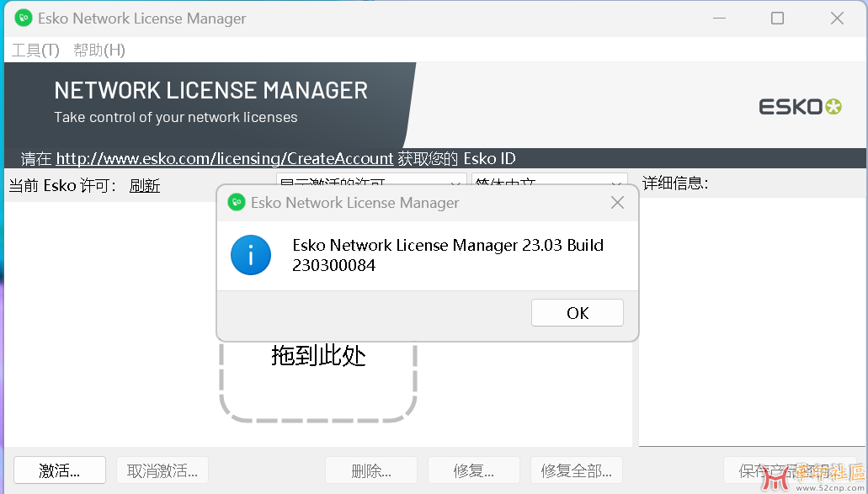868x494 pixels.
Task: Maximize the License Manager window
Action: pyautogui.click(x=777, y=19)
